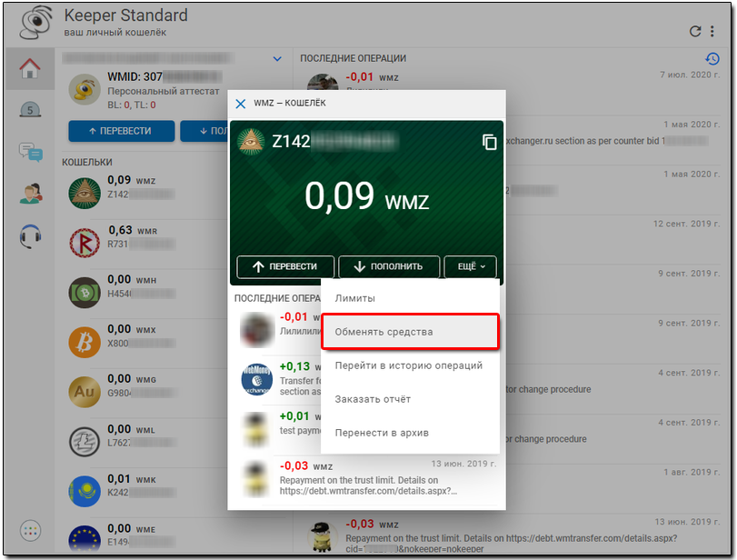Open the Support headset icon in the sidebar
This screenshot has width=737, height=560.
pyautogui.click(x=31, y=236)
